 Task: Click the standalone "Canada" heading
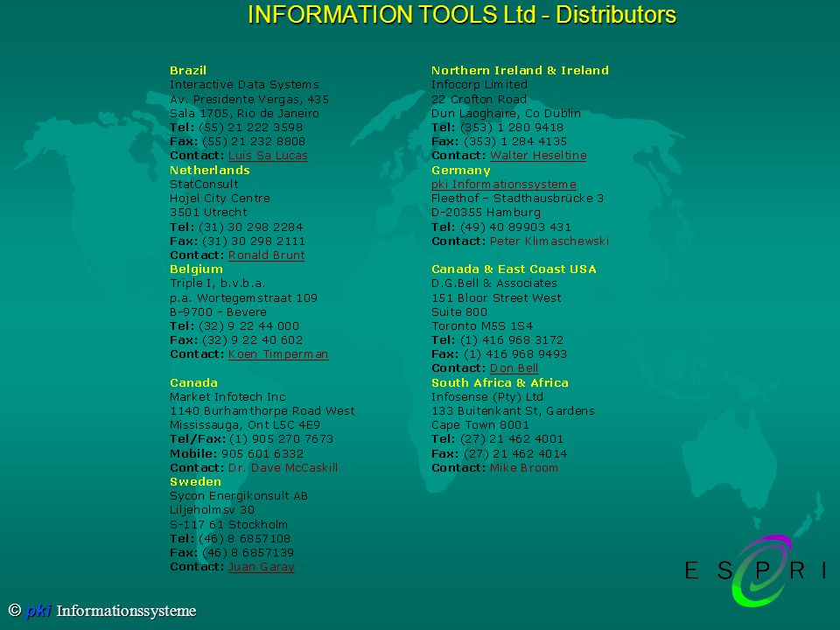click(193, 383)
